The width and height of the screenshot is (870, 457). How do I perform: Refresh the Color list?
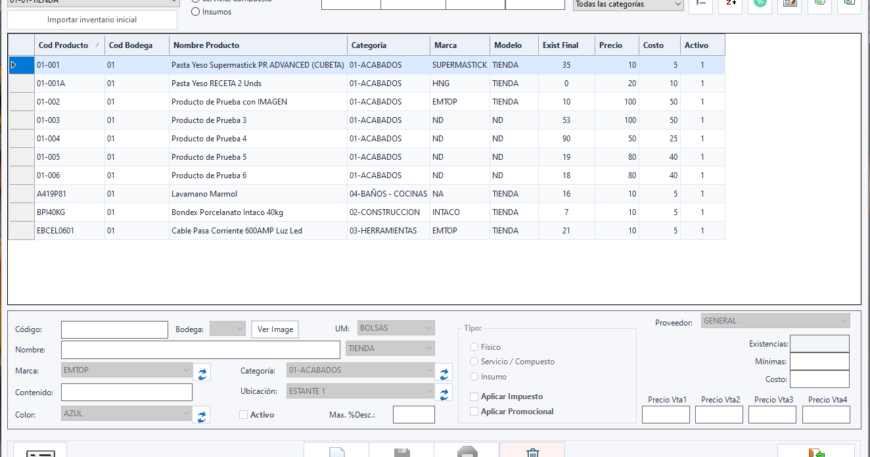(202, 415)
